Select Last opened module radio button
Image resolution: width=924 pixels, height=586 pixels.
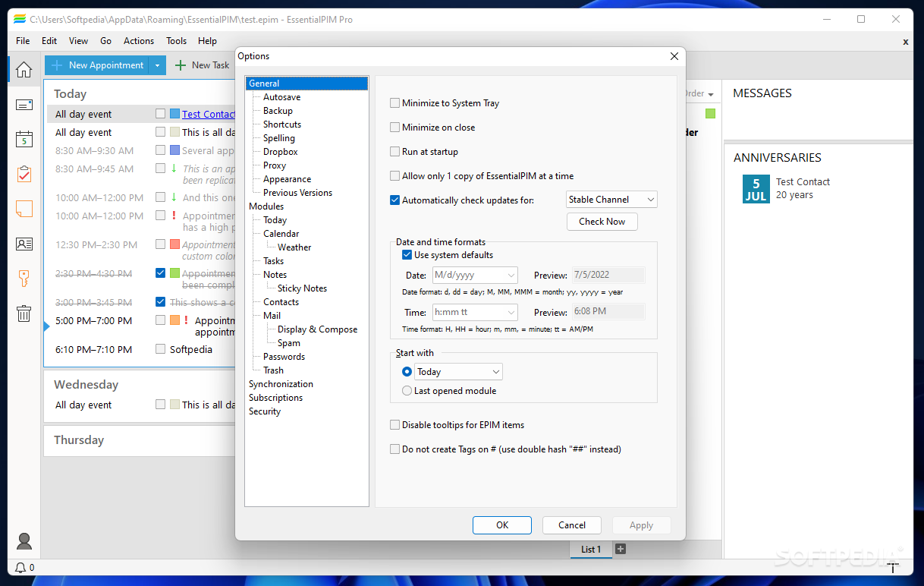pos(407,391)
